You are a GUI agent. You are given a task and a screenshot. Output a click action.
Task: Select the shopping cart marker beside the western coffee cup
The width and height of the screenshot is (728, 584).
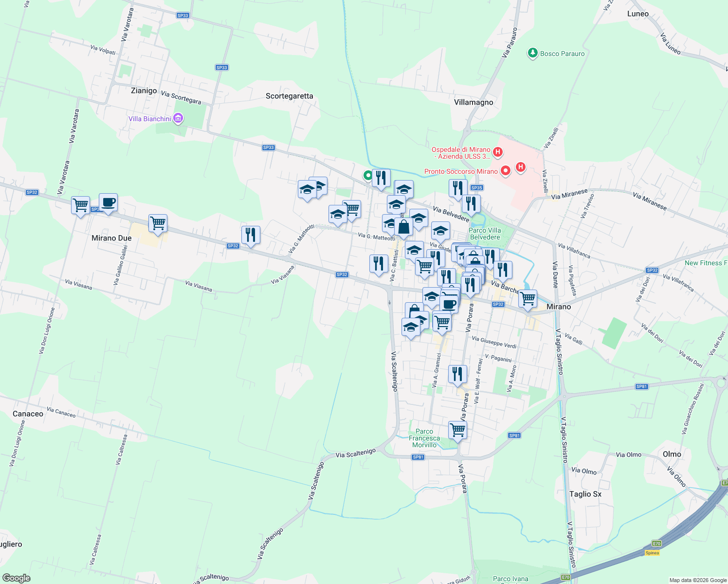tap(80, 206)
